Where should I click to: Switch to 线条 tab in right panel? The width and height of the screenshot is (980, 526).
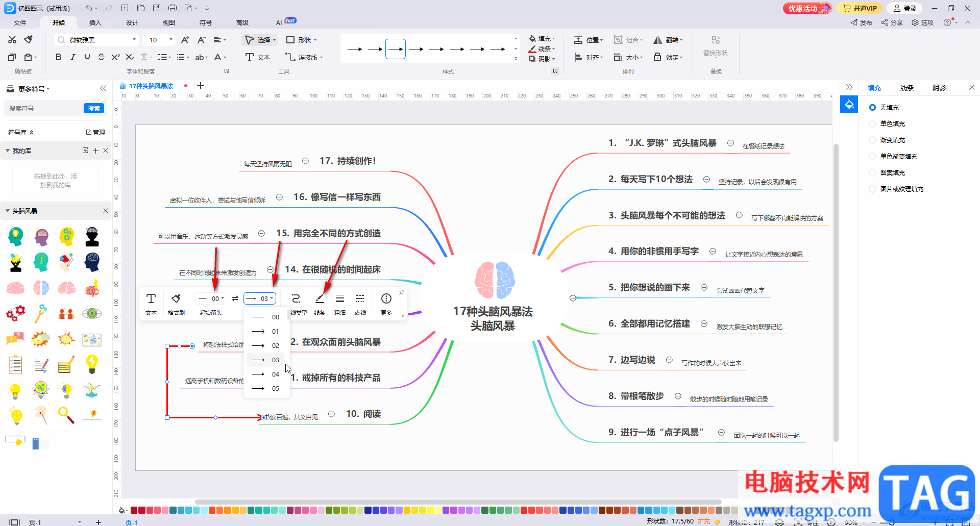coord(906,88)
